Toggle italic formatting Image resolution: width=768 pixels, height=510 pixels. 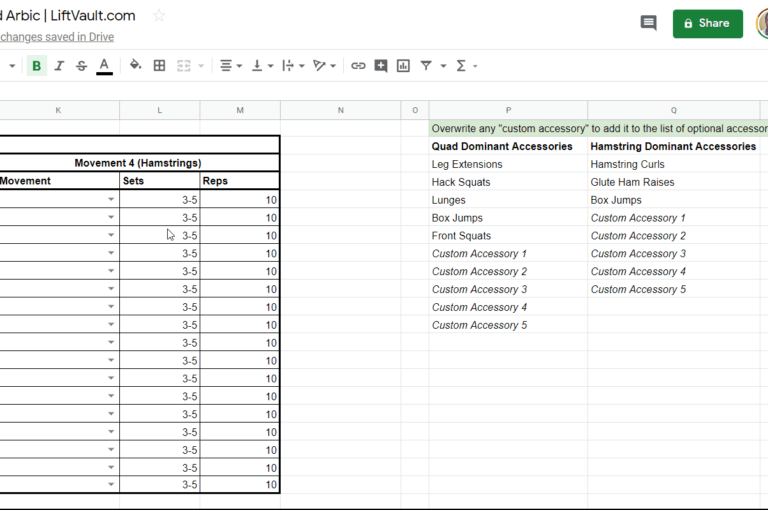tap(59, 66)
